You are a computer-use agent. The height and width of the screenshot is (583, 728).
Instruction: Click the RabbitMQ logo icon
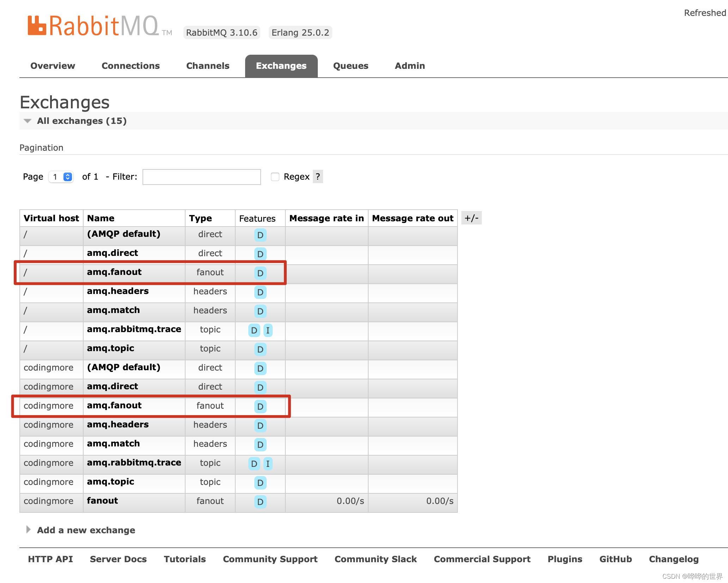37,25
